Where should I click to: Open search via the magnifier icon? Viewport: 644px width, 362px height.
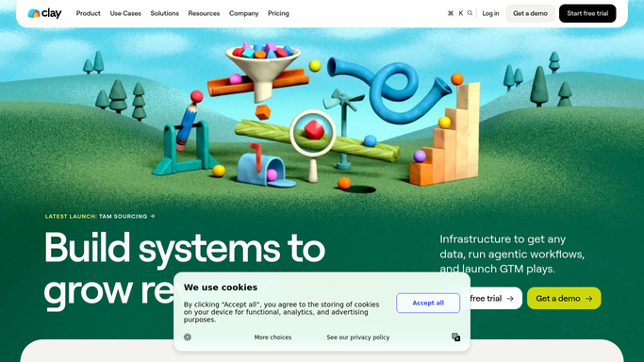(x=470, y=13)
